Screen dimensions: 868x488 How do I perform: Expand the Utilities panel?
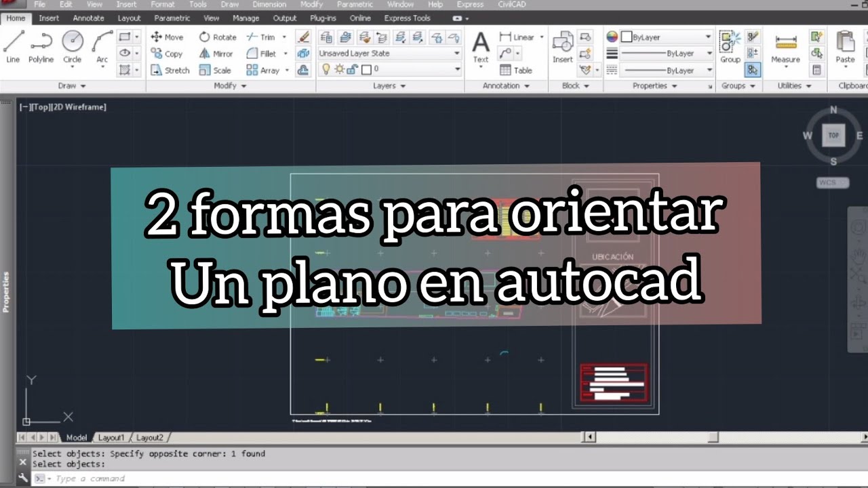tap(793, 86)
